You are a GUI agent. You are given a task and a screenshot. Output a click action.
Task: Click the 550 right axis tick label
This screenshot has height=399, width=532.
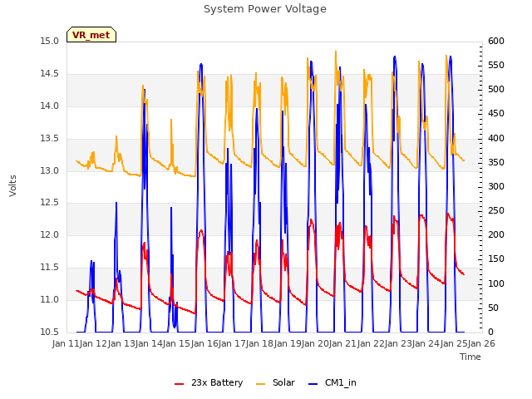pos(496,65)
